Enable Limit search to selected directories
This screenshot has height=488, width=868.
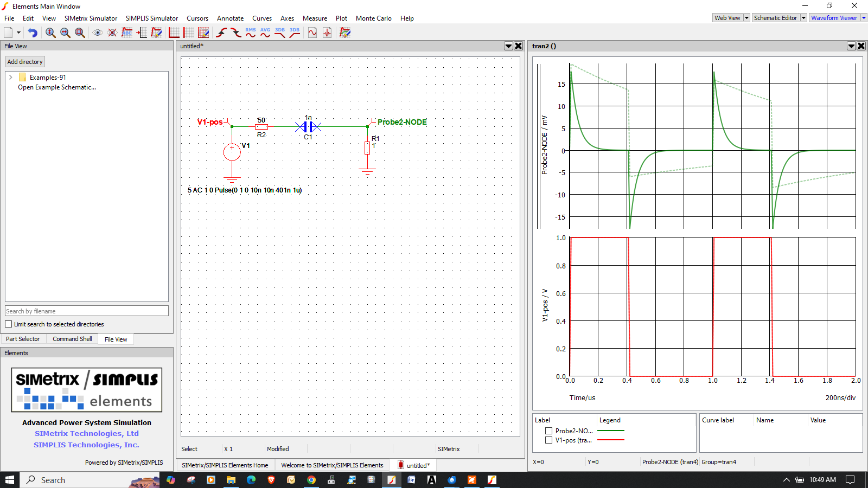[8, 324]
